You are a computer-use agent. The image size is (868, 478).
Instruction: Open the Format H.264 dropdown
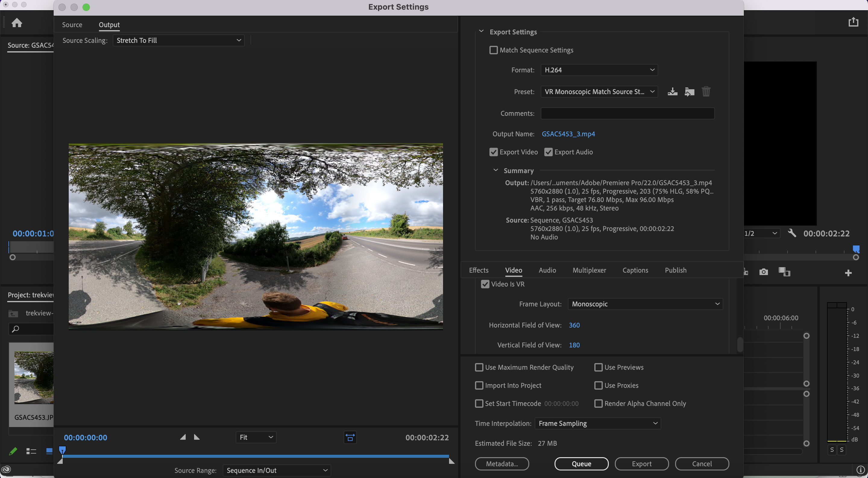click(599, 70)
